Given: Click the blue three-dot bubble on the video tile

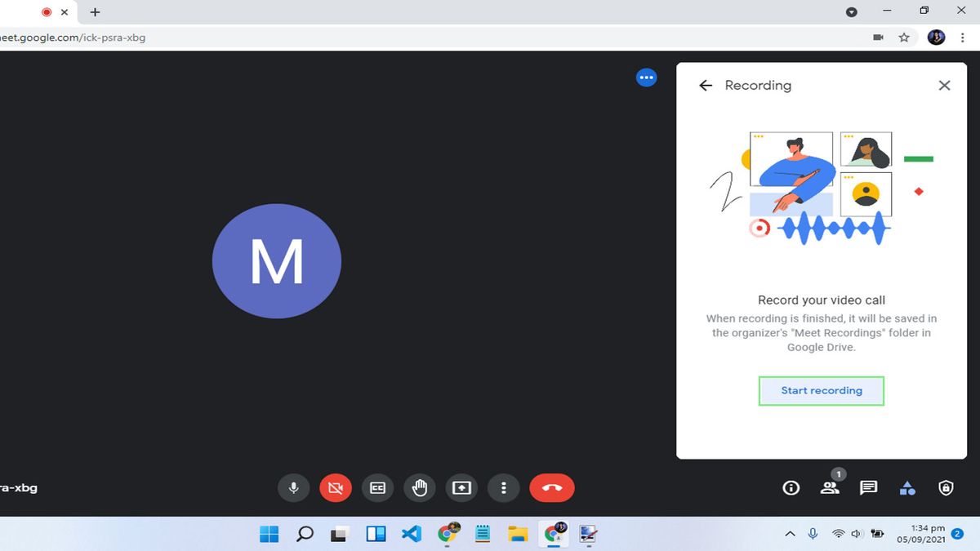Looking at the screenshot, I should (646, 78).
